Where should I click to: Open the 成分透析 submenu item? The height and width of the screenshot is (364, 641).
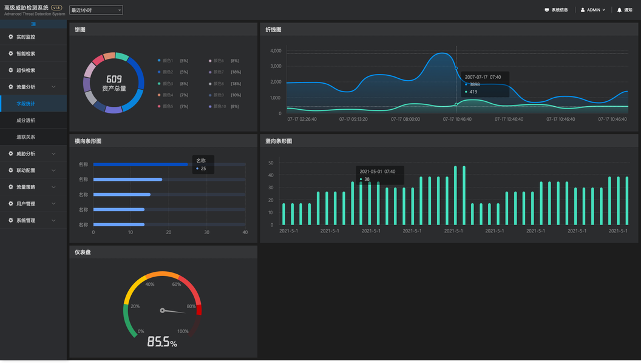(33, 120)
